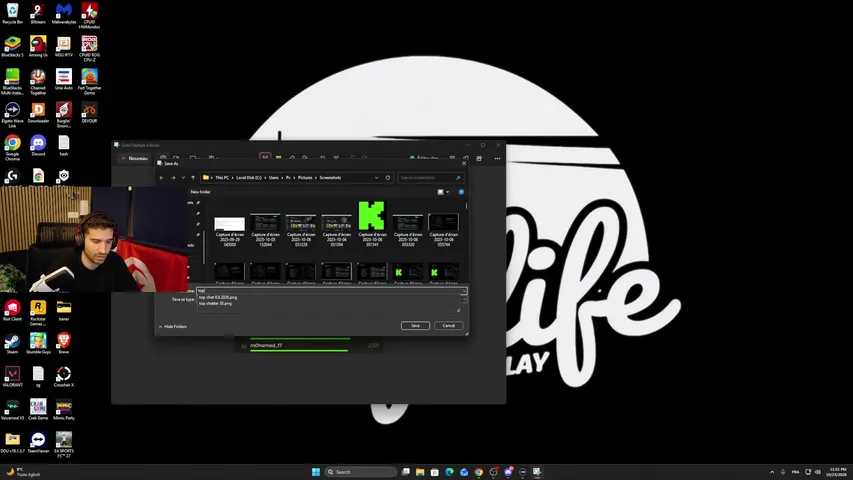Select the 'Users' breadcrumb segment
This screenshot has width=853, height=480.
(x=274, y=178)
